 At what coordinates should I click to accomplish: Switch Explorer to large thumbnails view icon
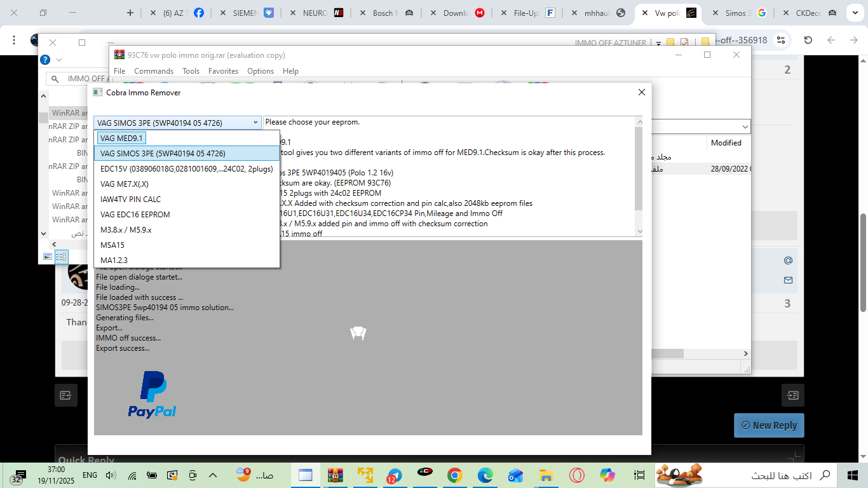tap(48, 257)
